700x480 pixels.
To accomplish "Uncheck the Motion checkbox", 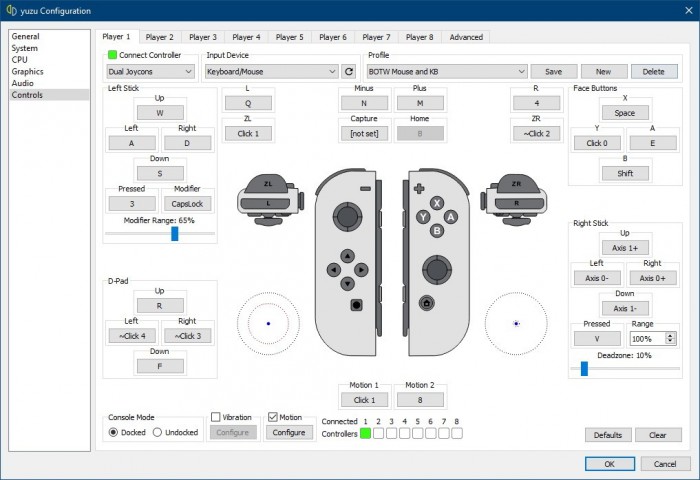I will (x=272, y=417).
